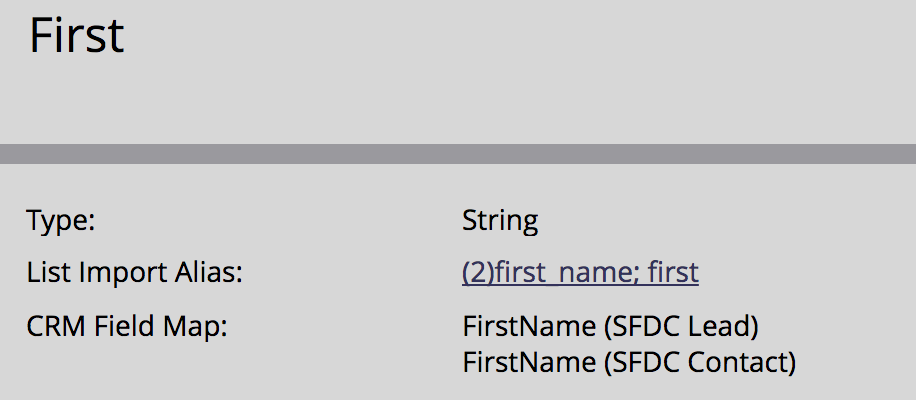Open the List Import Alias link

pos(580,272)
